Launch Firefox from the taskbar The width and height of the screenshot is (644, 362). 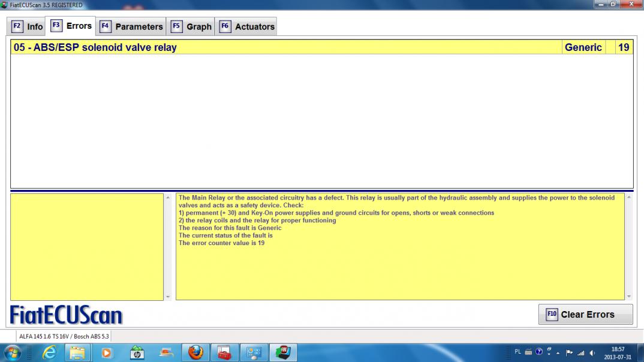click(x=195, y=352)
